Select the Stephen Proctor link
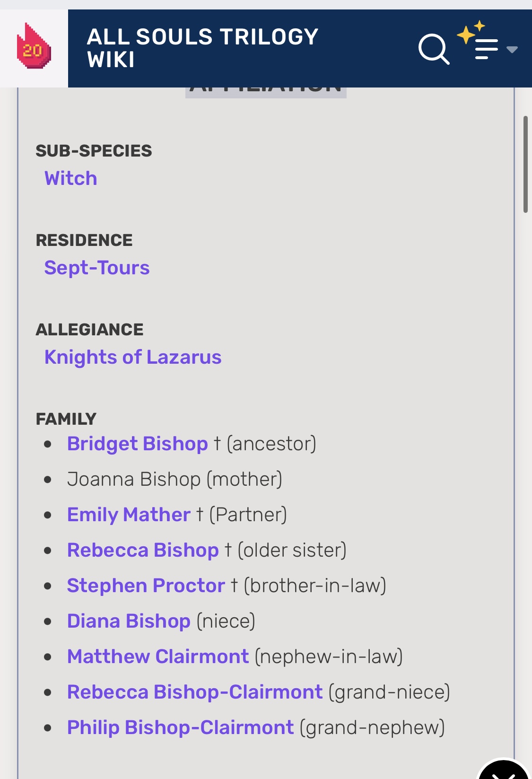Screen dimensions: 532x779 (x=146, y=586)
